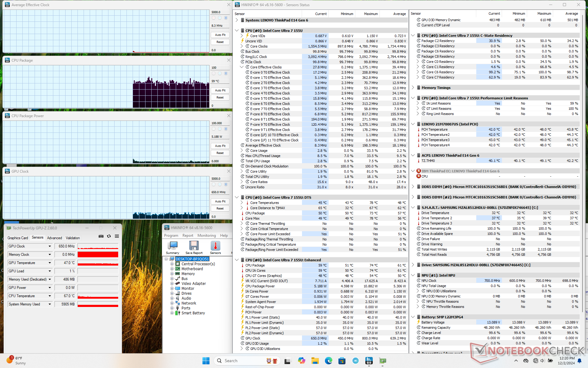
Task: Select the pink color swatch on Average Effective Clock graph
Action: coord(214,18)
